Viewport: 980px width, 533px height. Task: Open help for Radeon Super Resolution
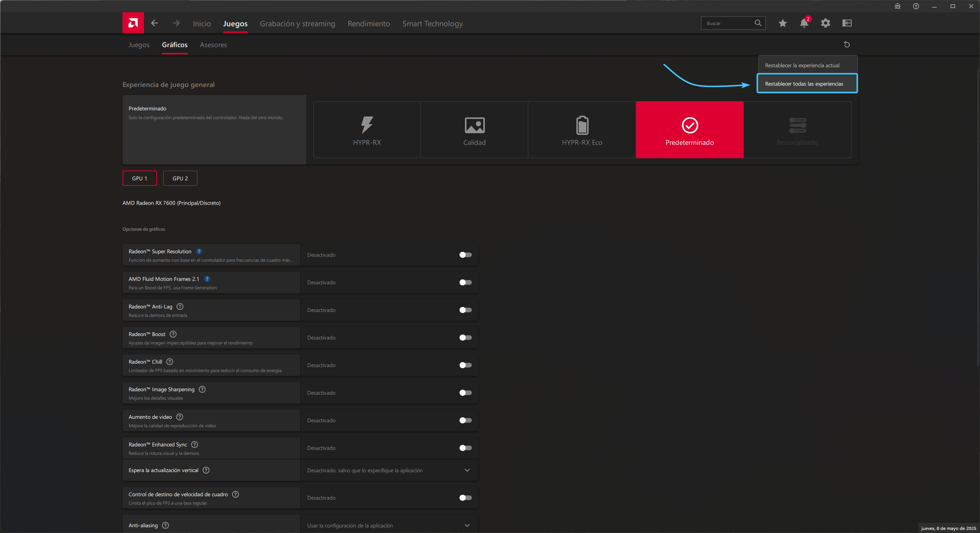[x=199, y=251]
